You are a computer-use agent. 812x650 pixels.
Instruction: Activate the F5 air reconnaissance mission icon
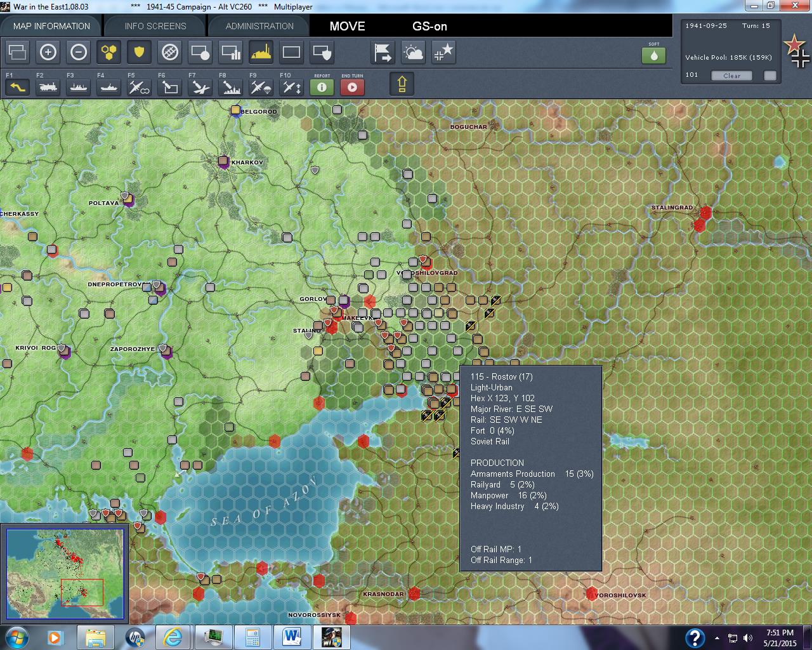click(x=138, y=87)
